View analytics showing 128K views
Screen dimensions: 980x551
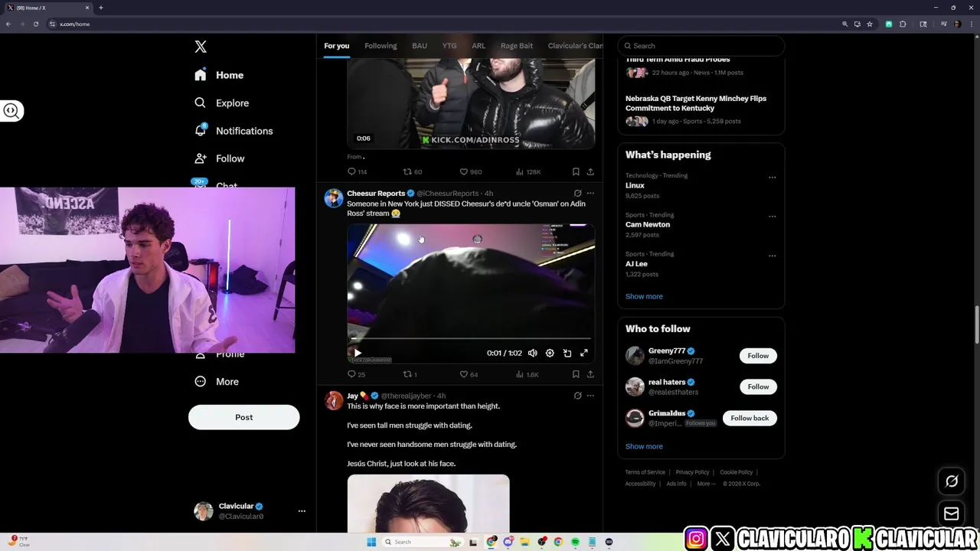(528, 171)
